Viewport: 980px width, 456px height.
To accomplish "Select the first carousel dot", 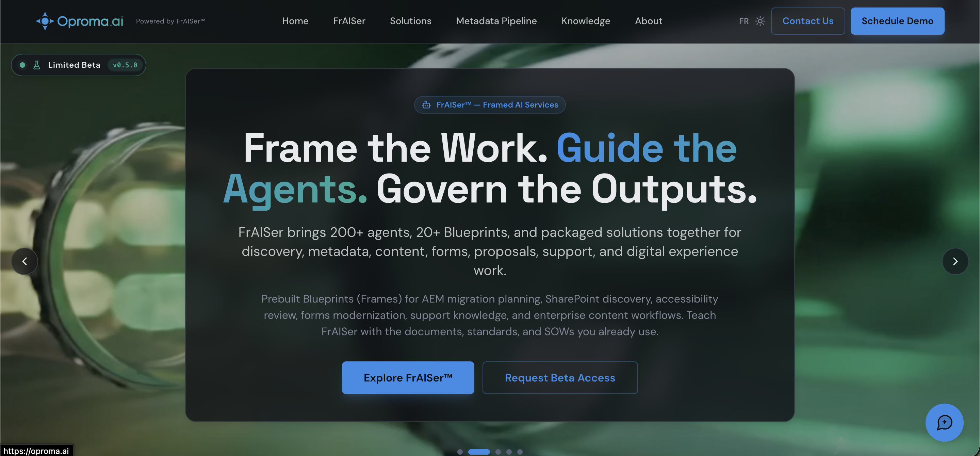I will coord(460,452).
